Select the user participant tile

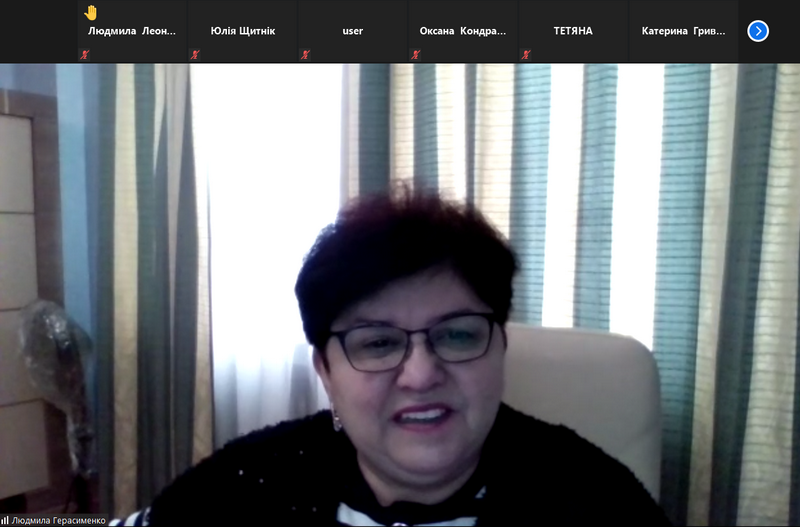(x=353, y=31)
